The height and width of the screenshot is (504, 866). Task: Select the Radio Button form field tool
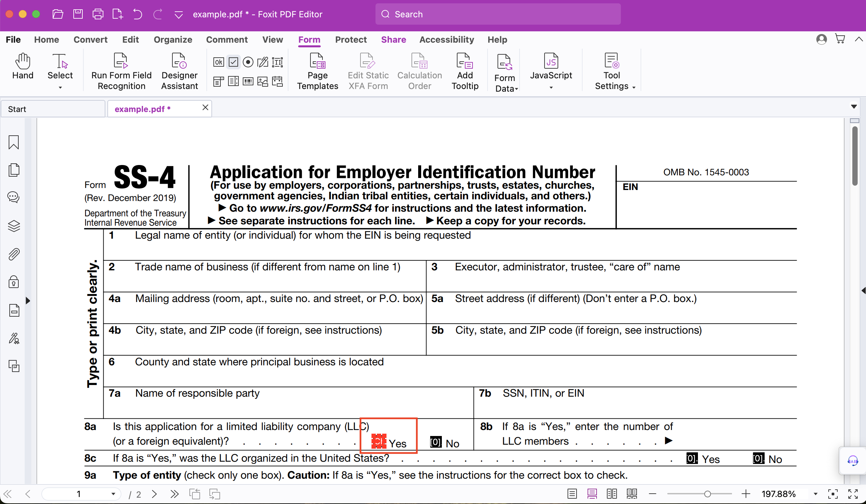248,62
